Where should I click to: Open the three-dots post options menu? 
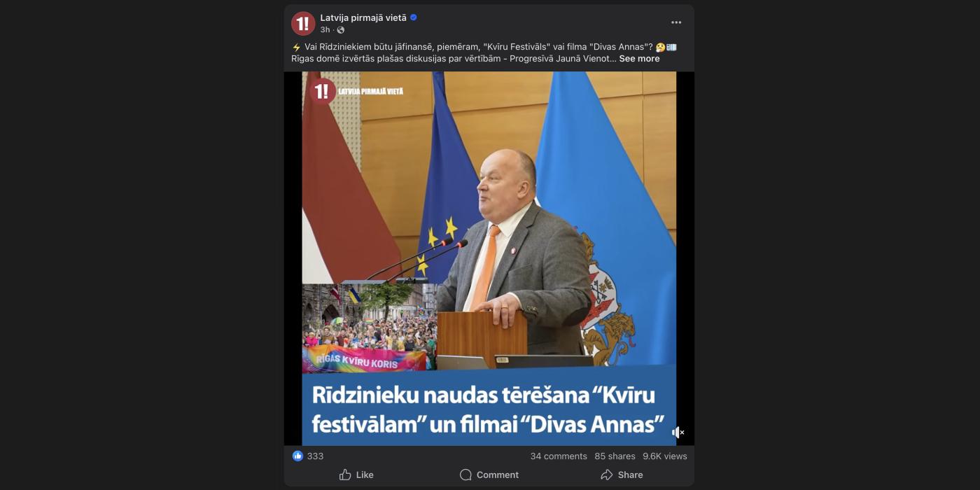pyautogui.click(x=676, y=23)
